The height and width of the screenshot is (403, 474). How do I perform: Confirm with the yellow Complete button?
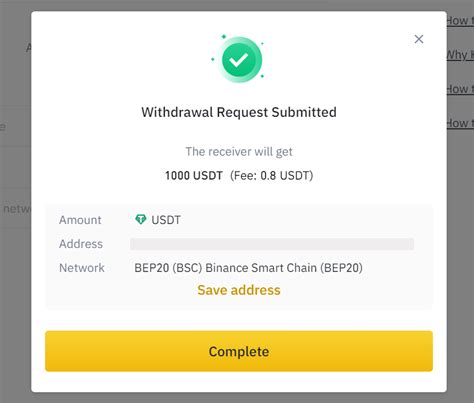click(x=239, y=351)
